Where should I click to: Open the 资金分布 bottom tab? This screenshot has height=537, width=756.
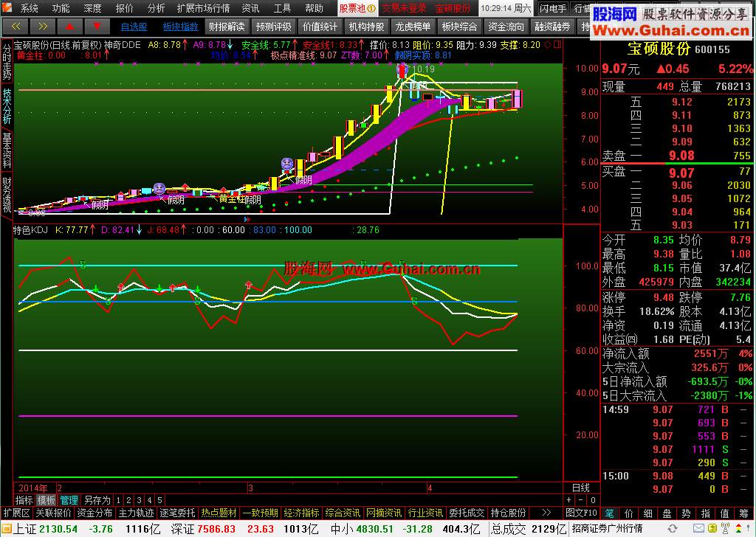94,513
